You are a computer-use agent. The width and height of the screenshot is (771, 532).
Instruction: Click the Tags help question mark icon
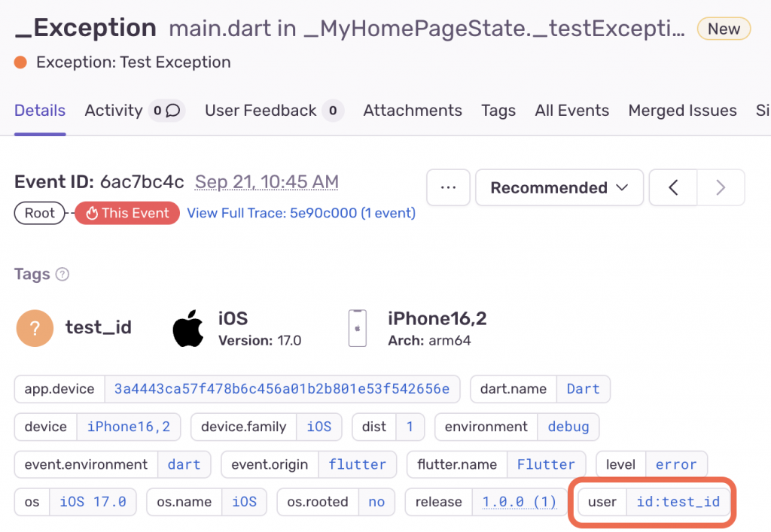tap(62, 274)
